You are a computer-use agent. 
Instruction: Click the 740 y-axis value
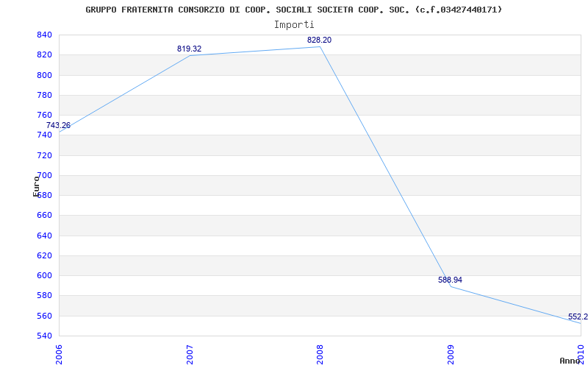click(x=44, y=135)
